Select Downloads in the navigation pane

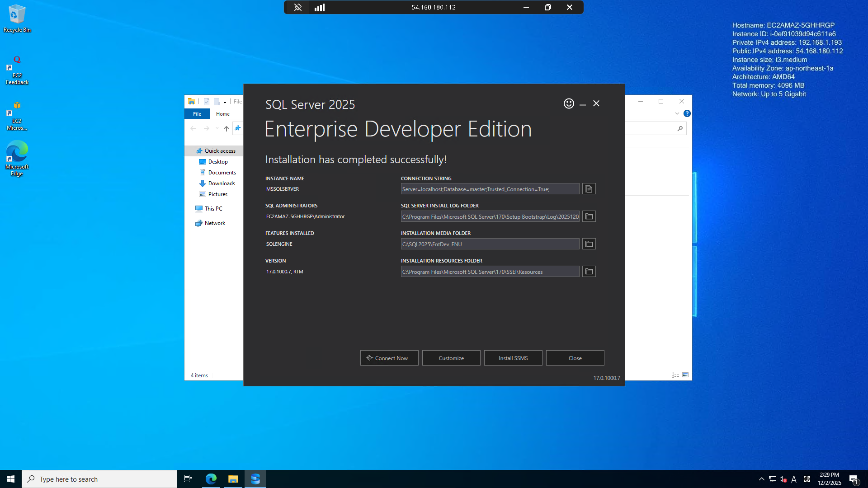(x=221, y=183)
